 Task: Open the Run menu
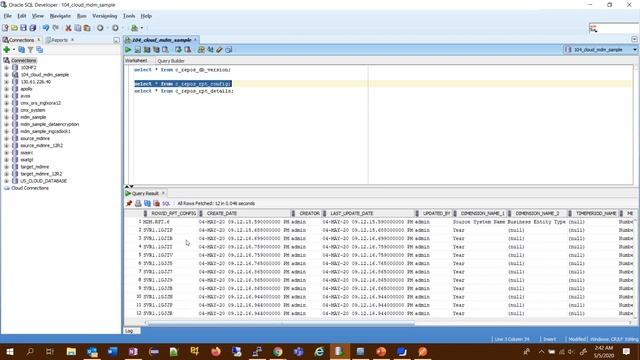(82, 16)
